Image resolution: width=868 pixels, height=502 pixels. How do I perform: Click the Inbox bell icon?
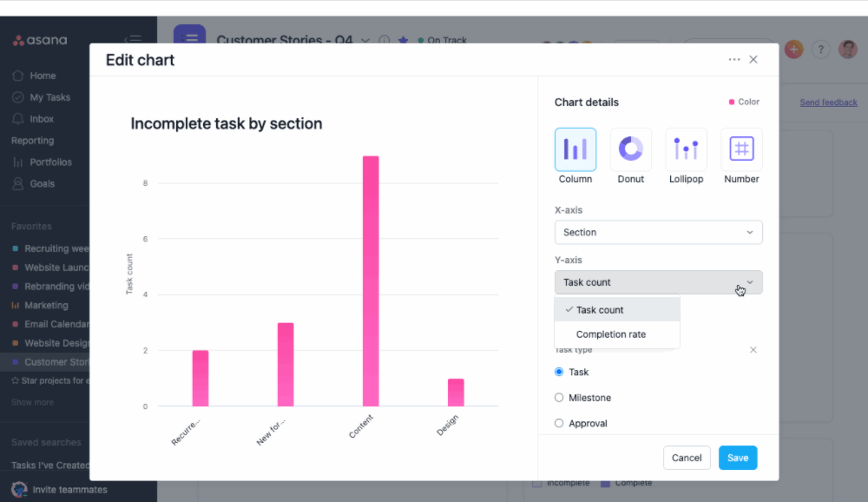17,119
